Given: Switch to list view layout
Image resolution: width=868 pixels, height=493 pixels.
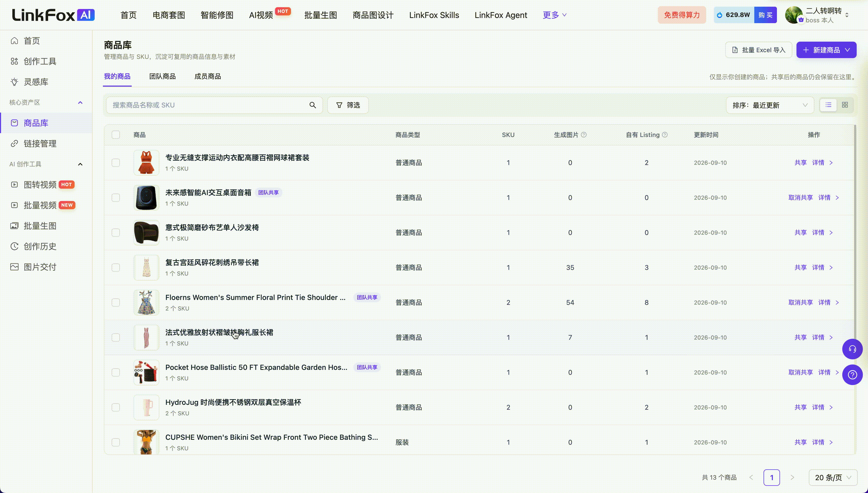Looking at the screenshot, I should 828,105.
